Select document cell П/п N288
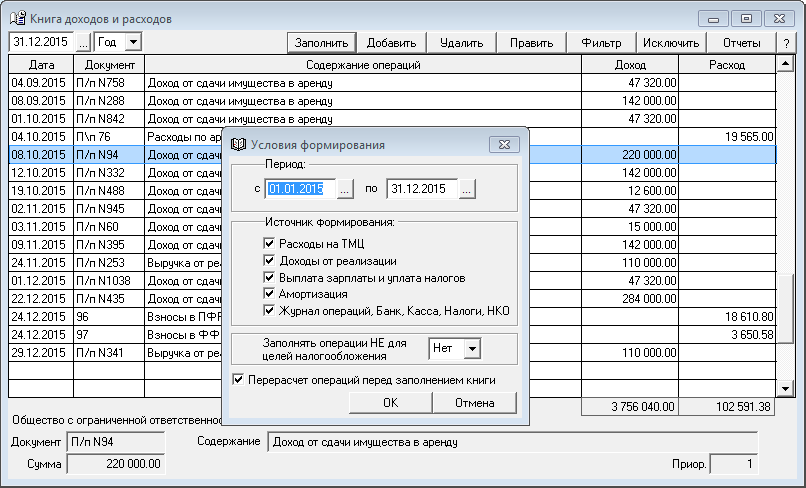Image resolution: width=806 pixels, height=488 pixels. pyautogui.click(x=109, y=101)
